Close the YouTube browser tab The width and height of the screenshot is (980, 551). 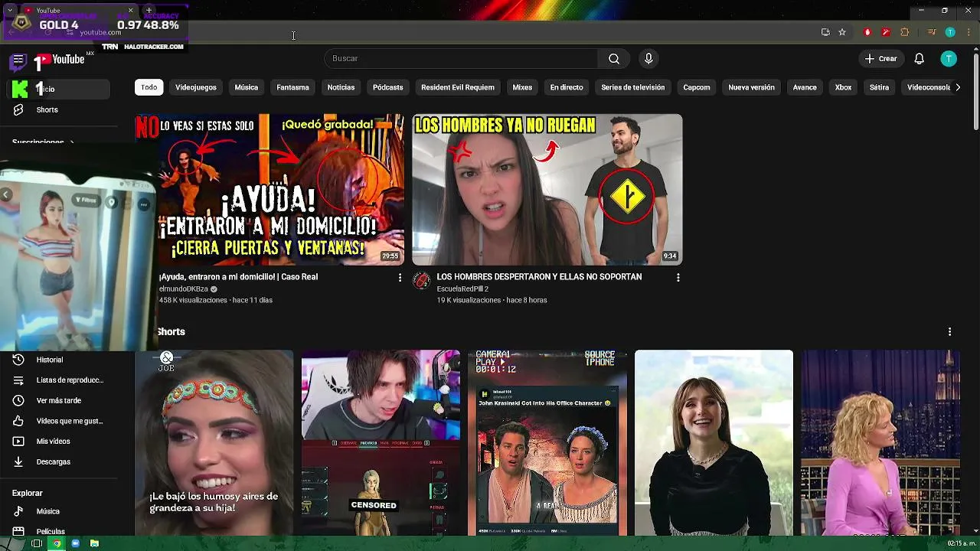[130, 11]
